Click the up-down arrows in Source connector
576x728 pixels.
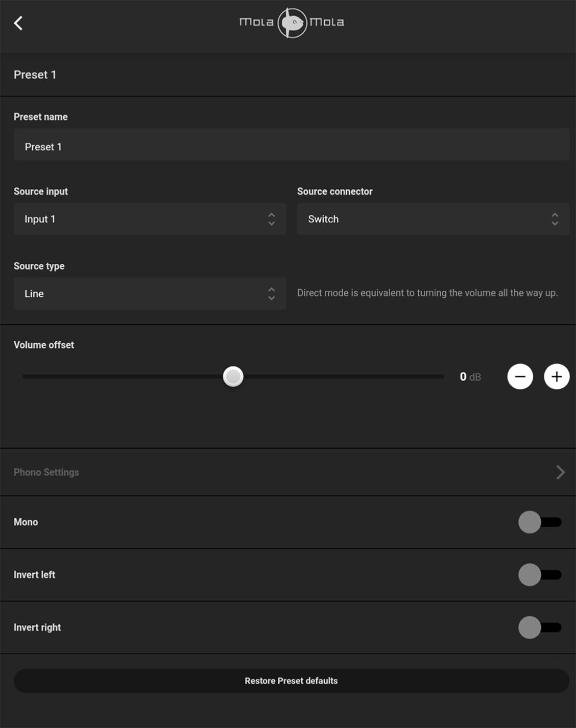[555, 219]
